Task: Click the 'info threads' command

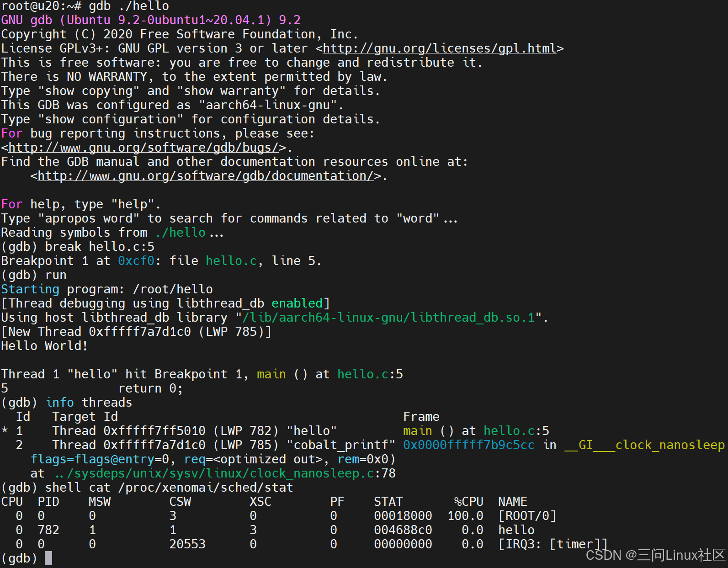Action: point(89,403)
